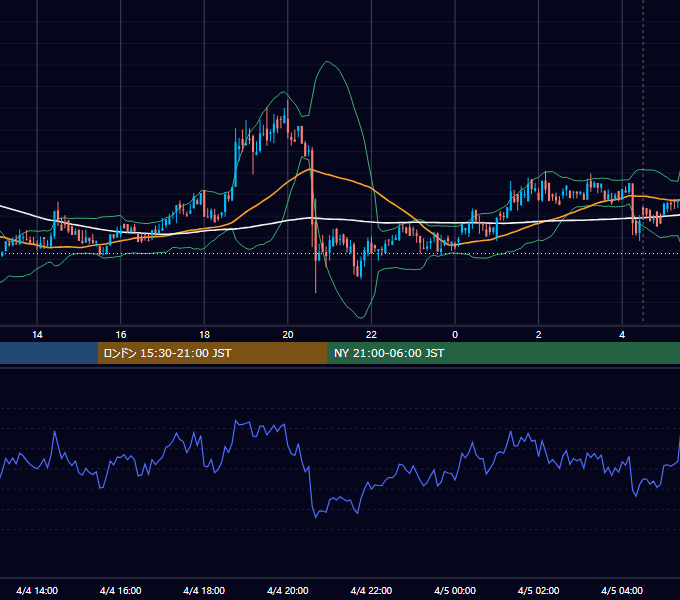Viewport: 680px width, 600px height.
Task: Click the 22 hour axis label
Action: click(371, 335)
